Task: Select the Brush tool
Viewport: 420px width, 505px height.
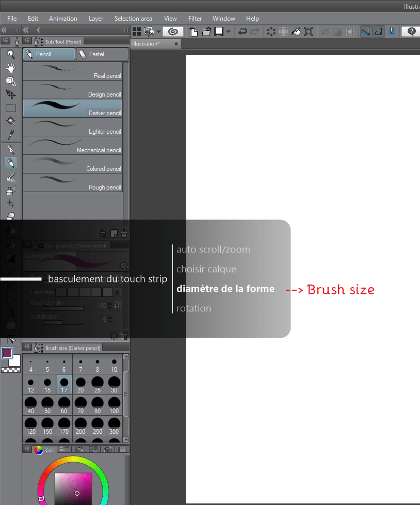Action: 11,177
